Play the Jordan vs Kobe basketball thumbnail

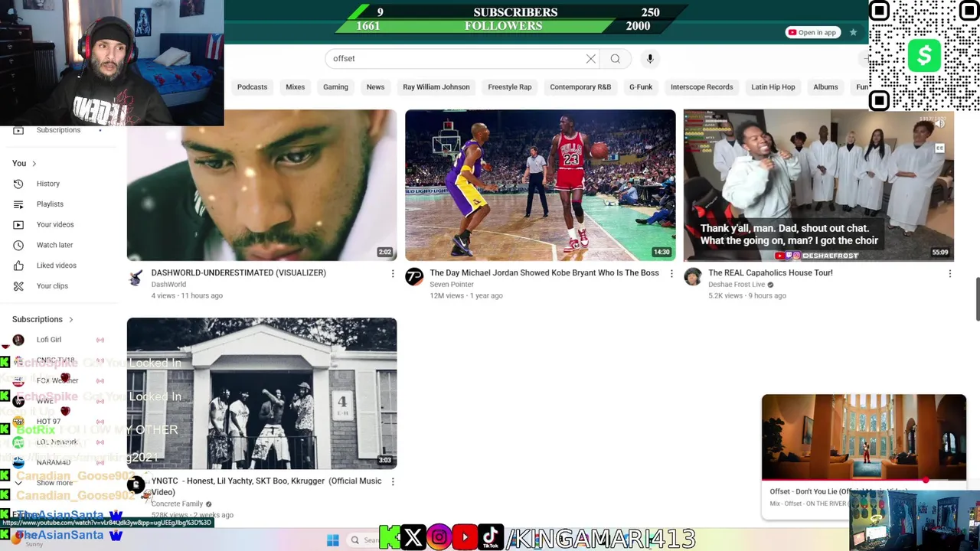[541, 185]
